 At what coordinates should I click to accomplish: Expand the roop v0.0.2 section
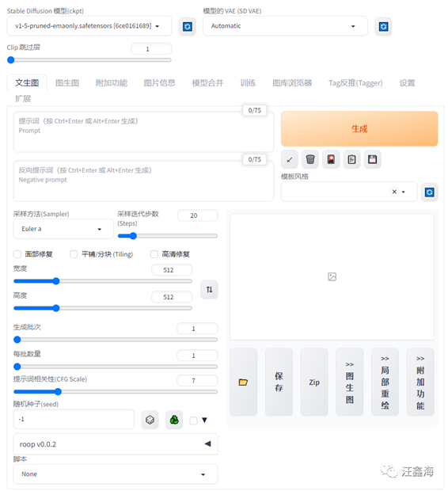point(116,444)
